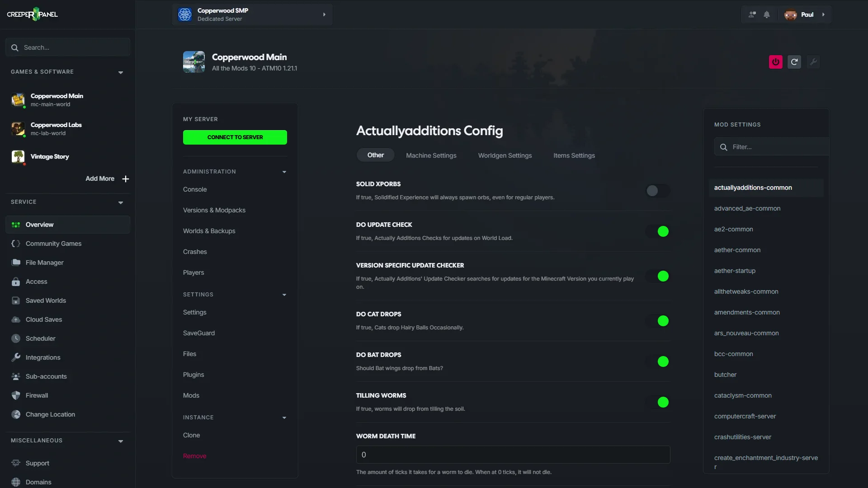Open Console in Administration menu
The width and height of the screenshot is (868, 488).
click(195, 189)
